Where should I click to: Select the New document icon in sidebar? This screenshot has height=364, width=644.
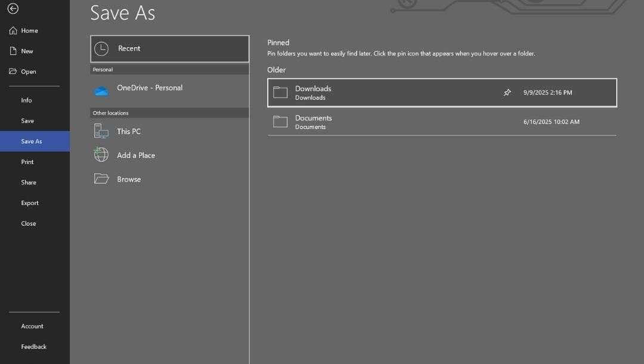13,51
